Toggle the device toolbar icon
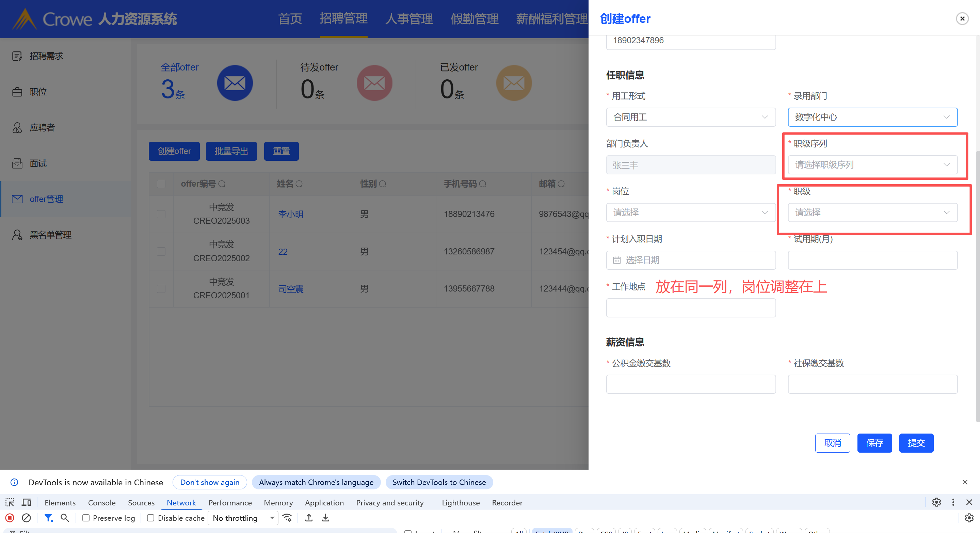This screenshot has width=980, height=533. [26, 503]
